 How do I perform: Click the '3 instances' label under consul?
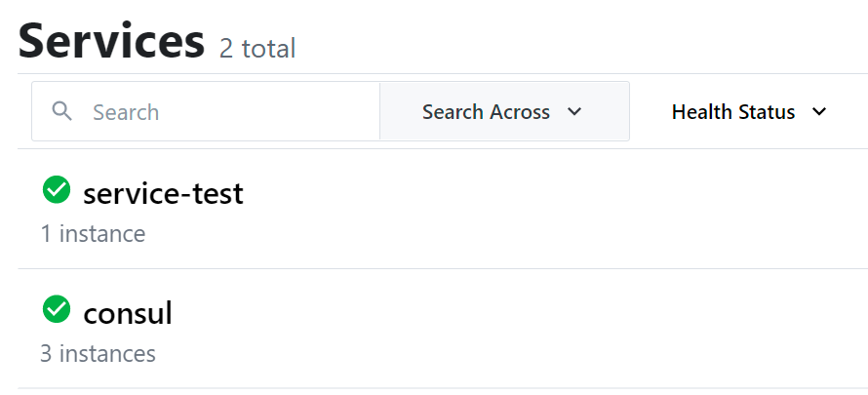(98, 353)
